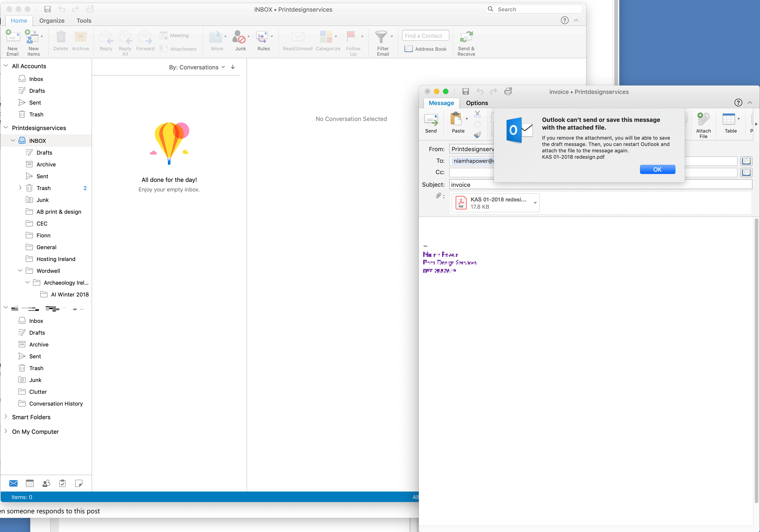Collapse the Wordwell folder
Viewport: 760px width, 532px height.
pyautogui.click(x=20, y=271)
